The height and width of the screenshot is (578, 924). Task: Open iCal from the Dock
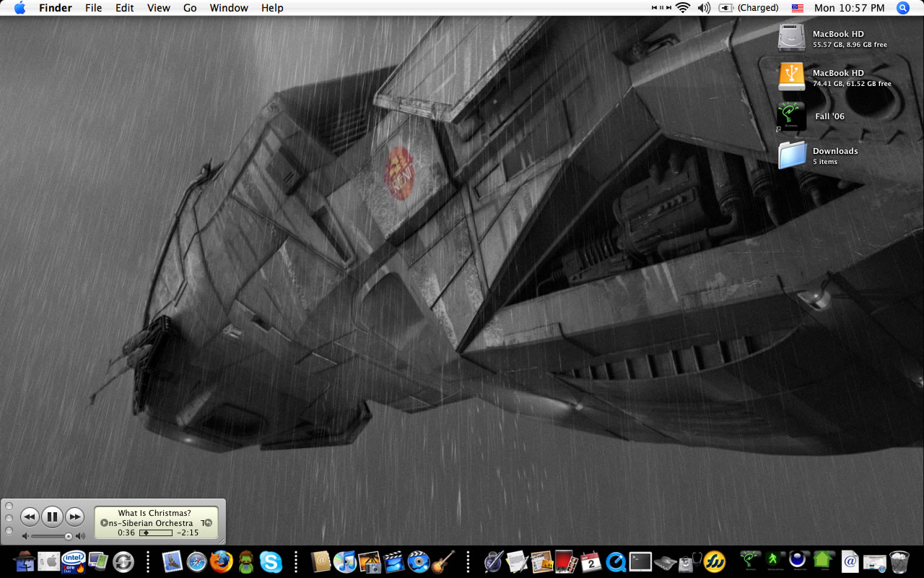tap(591, 561)
